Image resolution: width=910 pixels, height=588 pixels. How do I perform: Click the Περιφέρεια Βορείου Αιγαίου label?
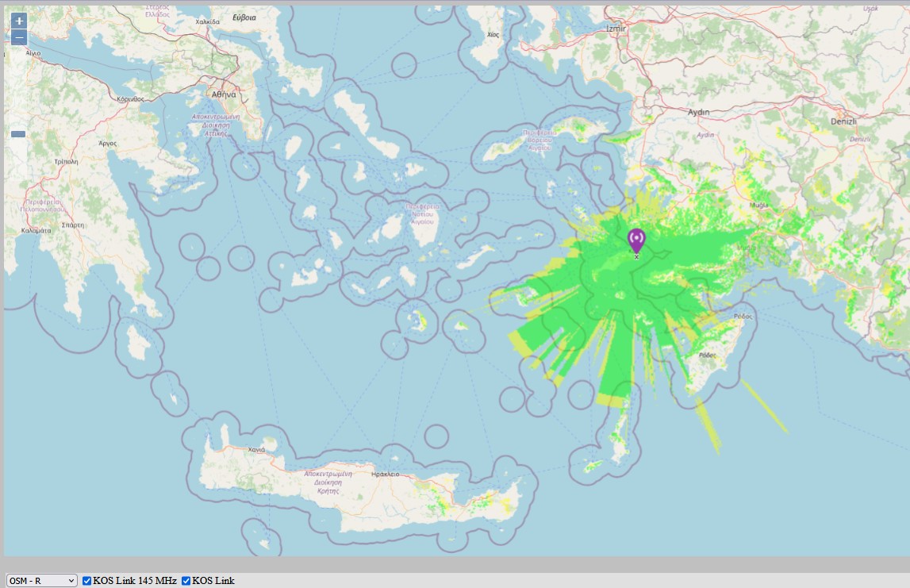click(x=539, y=140)
